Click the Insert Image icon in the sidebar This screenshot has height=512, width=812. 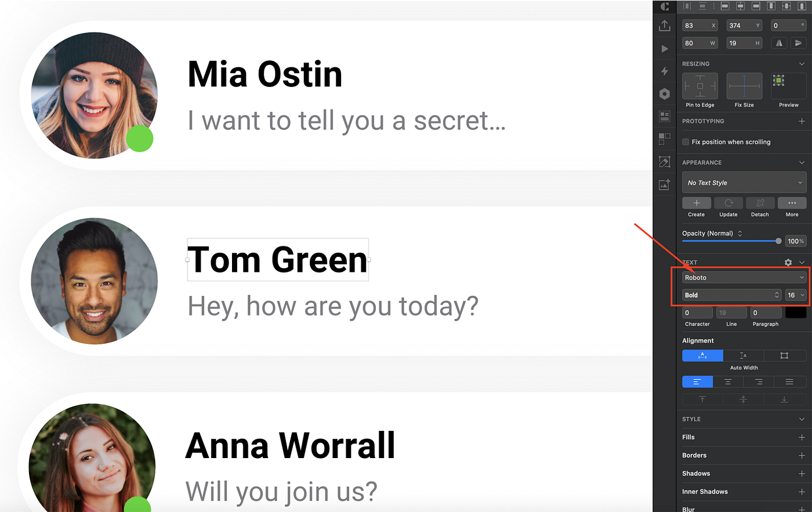pyautogui.click(x=665, y=184)
